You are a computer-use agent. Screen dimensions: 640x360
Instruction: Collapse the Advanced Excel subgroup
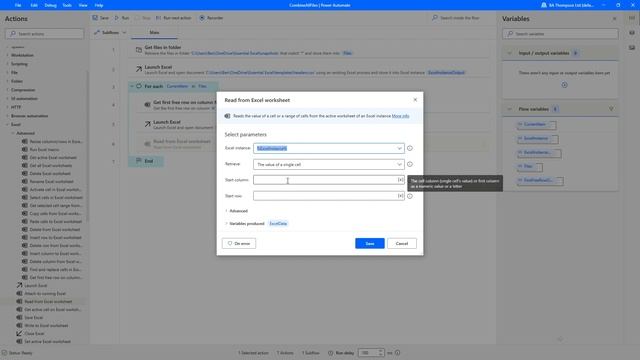click(x=13, y=133)
